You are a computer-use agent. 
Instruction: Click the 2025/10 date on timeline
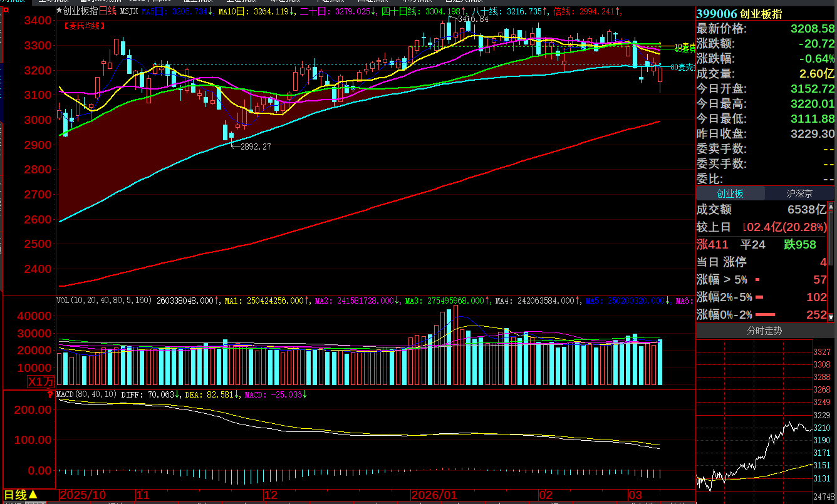click(83, 495)
